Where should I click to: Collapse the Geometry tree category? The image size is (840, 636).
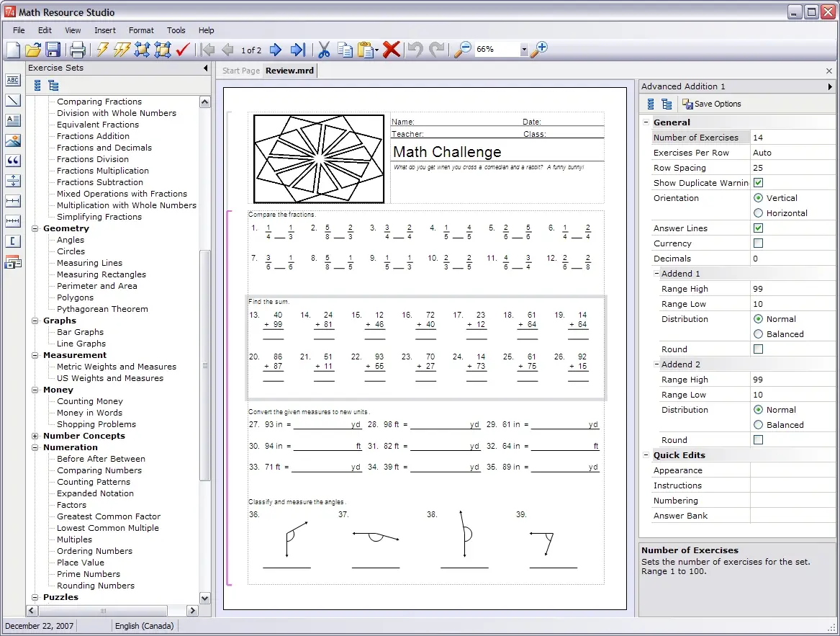click(x=35, y=228)
